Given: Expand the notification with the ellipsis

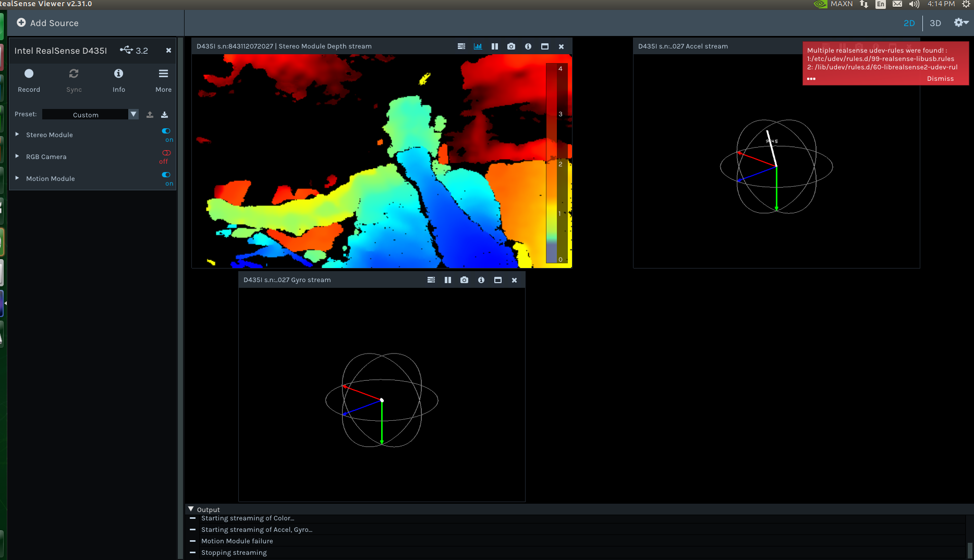Looking at the screenshot, I should coord(811,79).
